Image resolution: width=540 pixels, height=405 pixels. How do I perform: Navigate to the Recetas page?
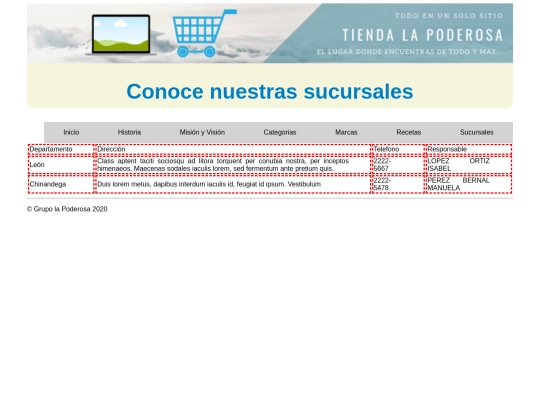pyautogui.click(x=408, y=132)
